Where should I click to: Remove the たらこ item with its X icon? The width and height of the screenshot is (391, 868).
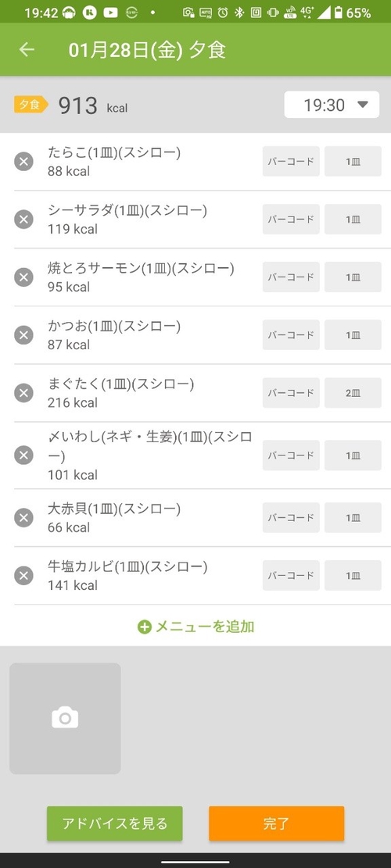(x=23, y=162)
